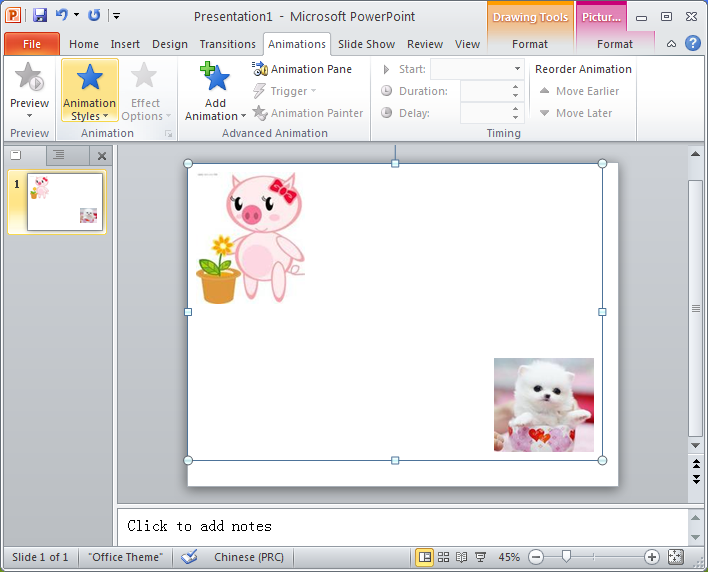Click the Preview star icon
Viewport: 708px width, 572px height.
pyautogui.click(x=29, y=76)
